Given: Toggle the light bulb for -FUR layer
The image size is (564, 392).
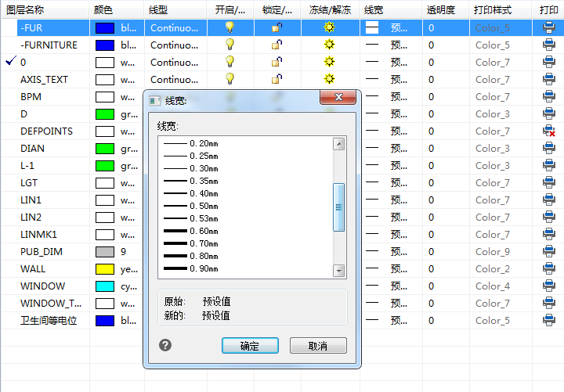Looking at the screenshot, I should pyautogui.click(x=230, y=27).
